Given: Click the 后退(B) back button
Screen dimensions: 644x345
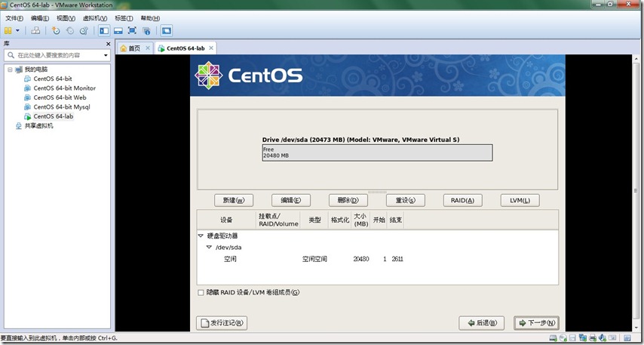Looking at the screenshot, I should pos(481,323).
